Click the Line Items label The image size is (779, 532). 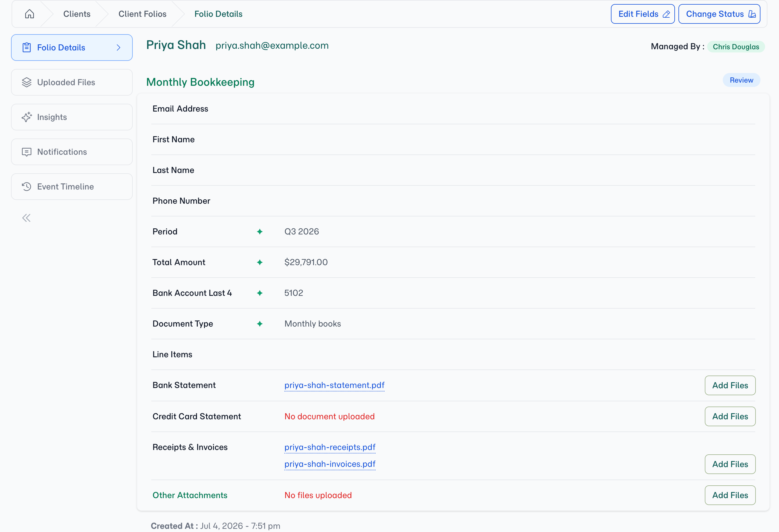pyautogui.click(x=172, y=354)
